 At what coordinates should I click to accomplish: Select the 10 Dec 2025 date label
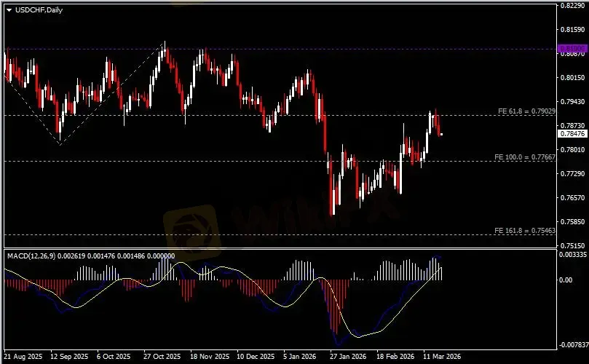click(256, 357)
